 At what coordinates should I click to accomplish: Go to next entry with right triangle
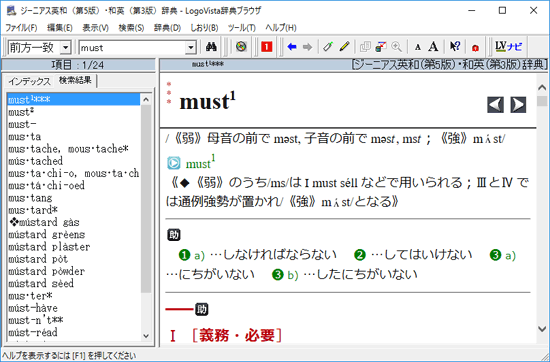tap(518, 105)
